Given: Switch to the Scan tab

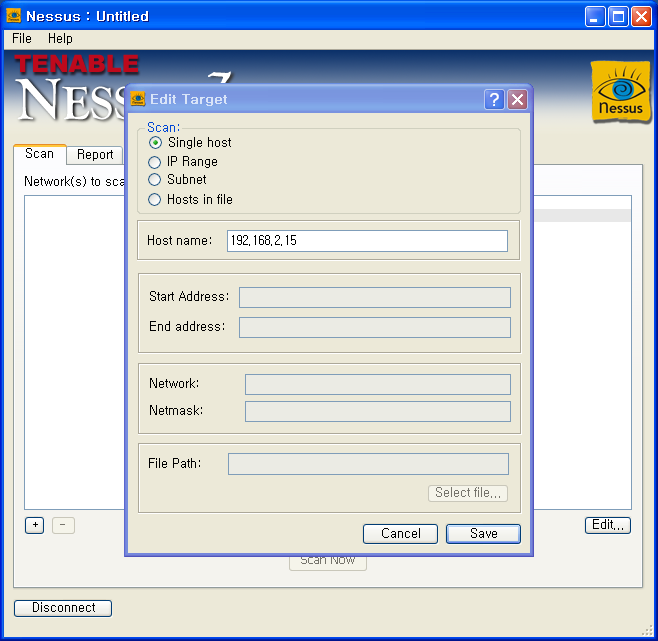Looking at the screenshot, I should (39, 154).
